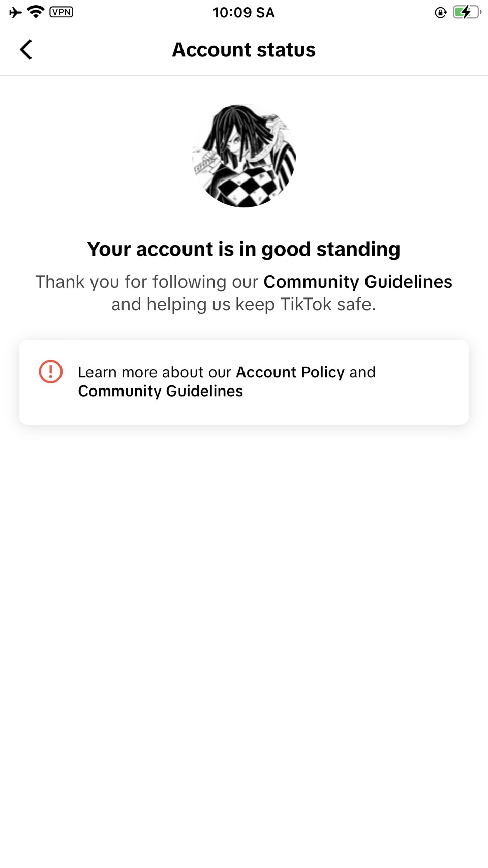Open Community Guidelines link inside the card
The image size is (488, 868).
coord(160,391)
